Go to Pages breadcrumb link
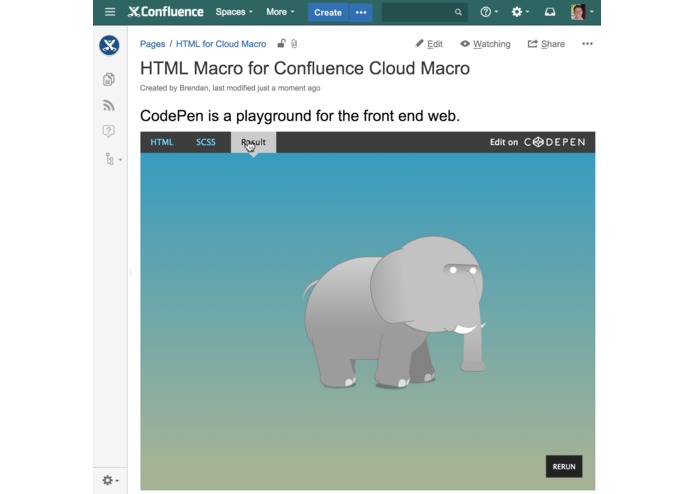The height and width of the screenshot is (494, 695). point(152,44)
